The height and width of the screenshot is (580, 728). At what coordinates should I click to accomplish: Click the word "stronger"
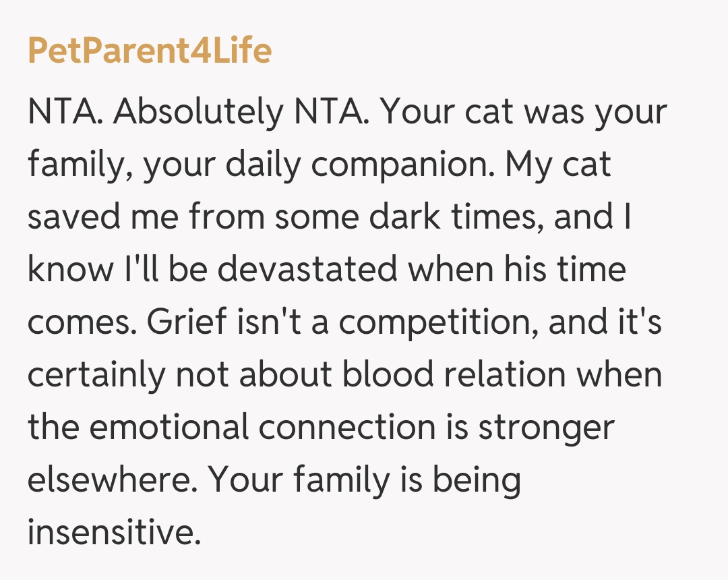pos(547,426)
